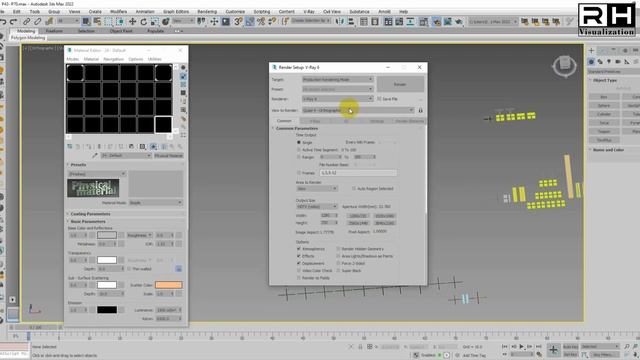Click the Create tab plus icon in the command panel
The height and width of the screenshot is (360, 640).
[x=591, y=50]
